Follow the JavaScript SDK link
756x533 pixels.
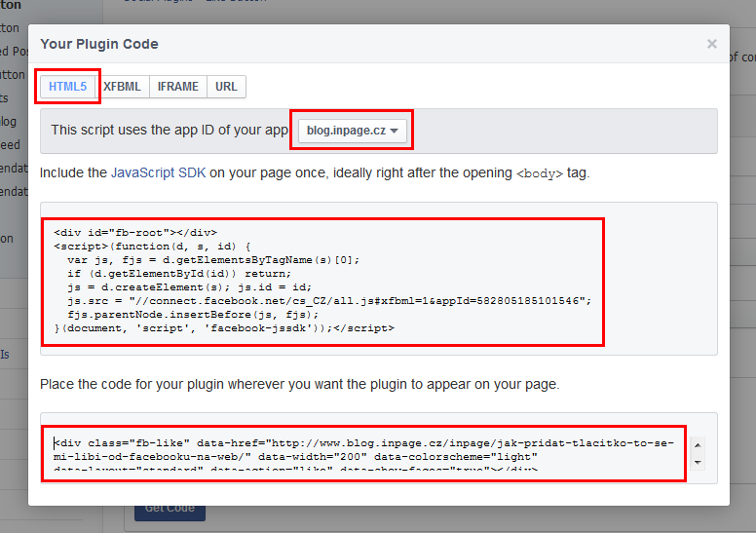coord(158,172)
